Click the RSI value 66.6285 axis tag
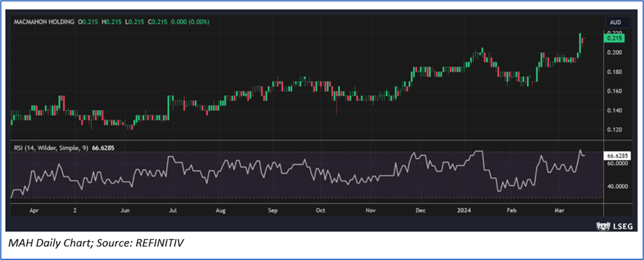 (616, 156)
